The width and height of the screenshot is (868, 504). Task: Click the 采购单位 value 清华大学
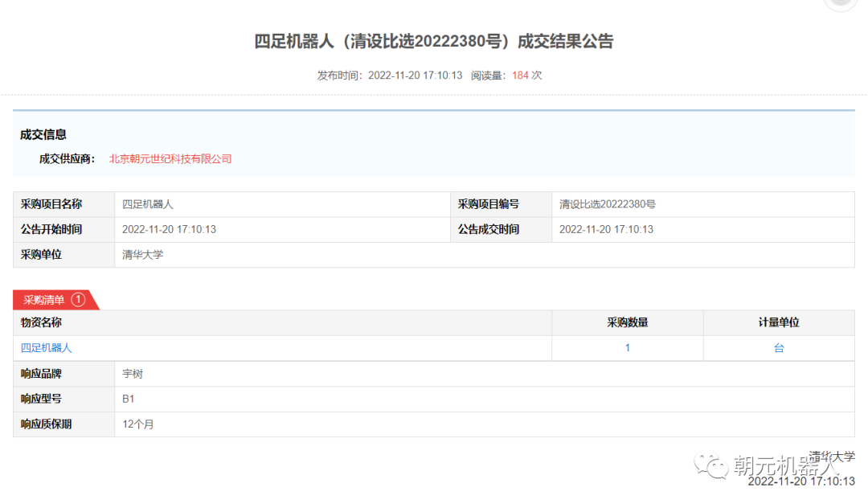pyautogui.click(x=143, y=255)
